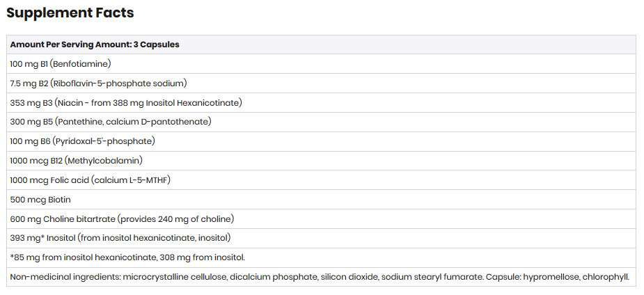Click the B5 Pantethine row text
The height and width of the screenshot is (295, 644).
[110, 122]
